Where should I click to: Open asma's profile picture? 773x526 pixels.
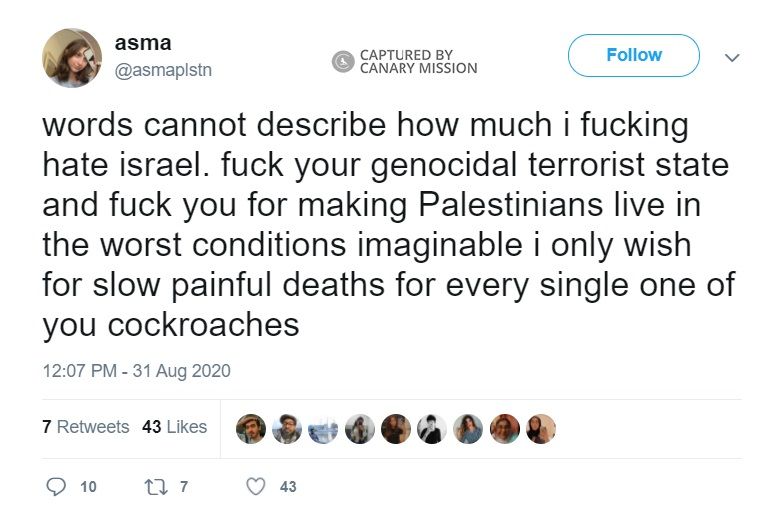point(71,58)
